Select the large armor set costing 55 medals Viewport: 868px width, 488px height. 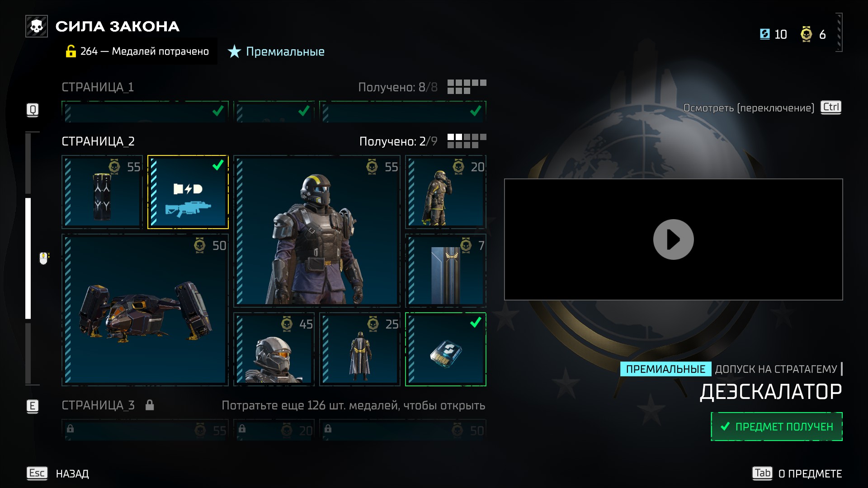point(316,231)
